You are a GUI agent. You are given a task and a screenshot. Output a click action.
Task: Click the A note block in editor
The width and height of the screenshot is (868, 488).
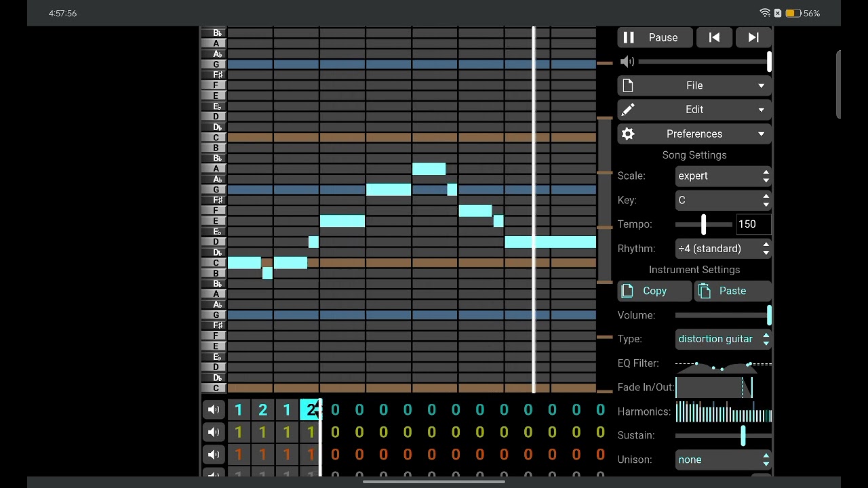tap(429, 169)
